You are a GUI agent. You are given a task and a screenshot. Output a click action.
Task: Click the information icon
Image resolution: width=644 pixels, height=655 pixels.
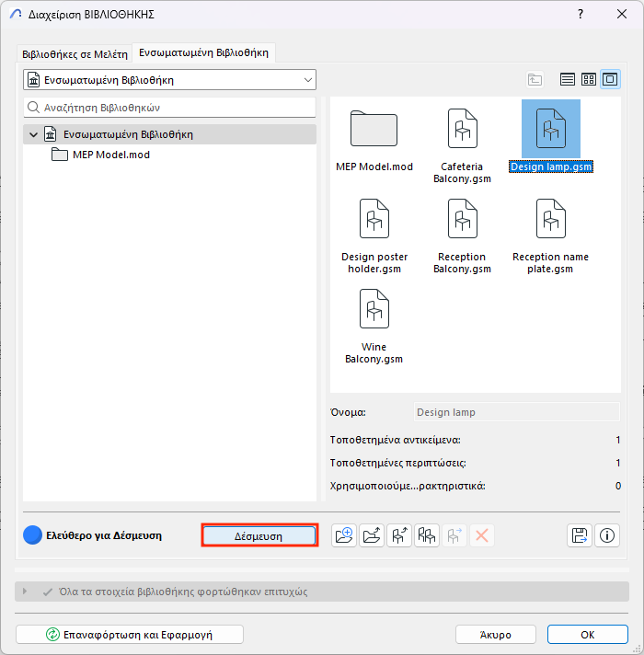(x=607, y=535)
